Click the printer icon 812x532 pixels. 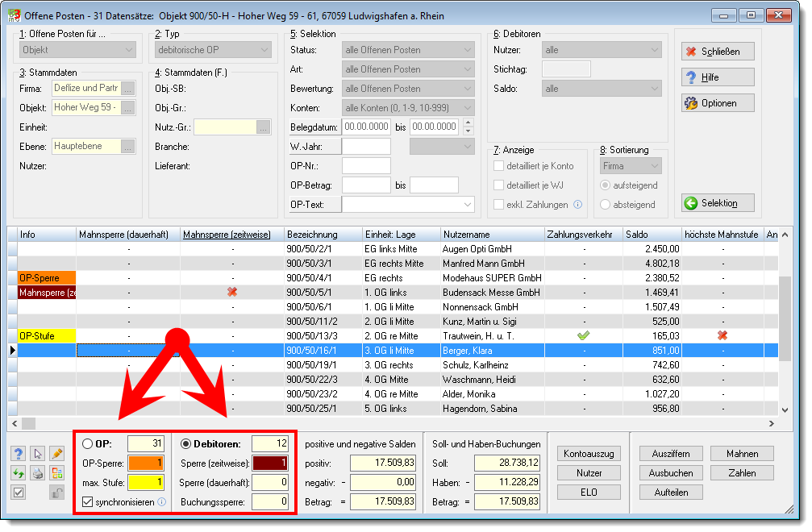[38, 472]
